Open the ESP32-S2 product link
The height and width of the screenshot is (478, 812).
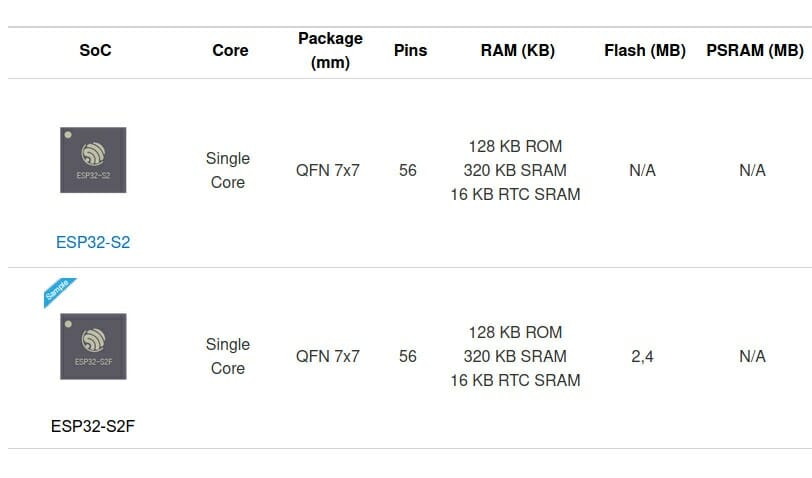pos(93,242)
